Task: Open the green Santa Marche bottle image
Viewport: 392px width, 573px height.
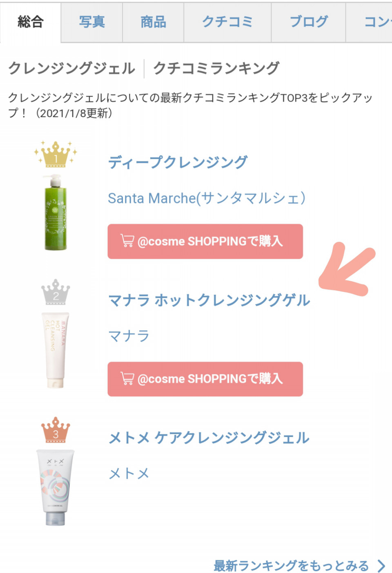Action: pyautogui.click(x=56, y=212)
